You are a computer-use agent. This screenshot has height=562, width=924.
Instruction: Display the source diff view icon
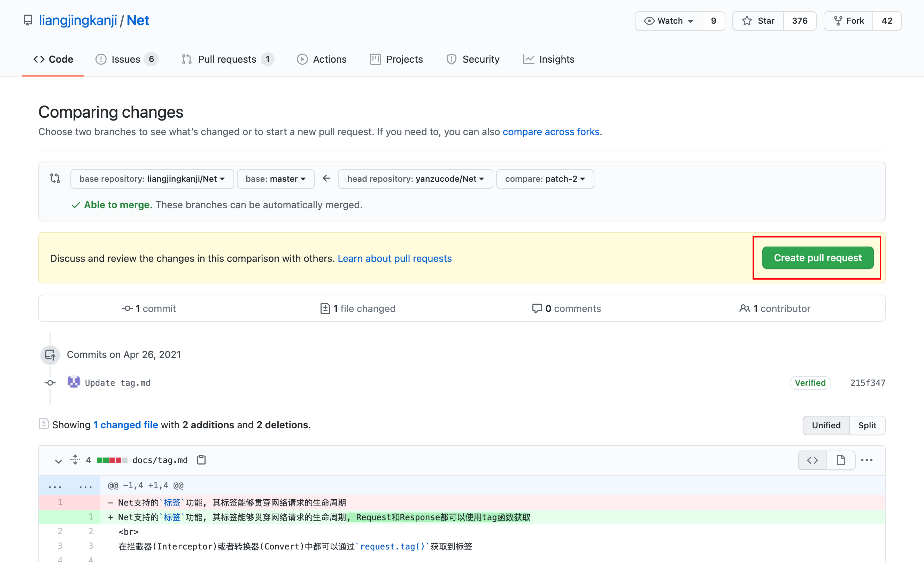812,460
